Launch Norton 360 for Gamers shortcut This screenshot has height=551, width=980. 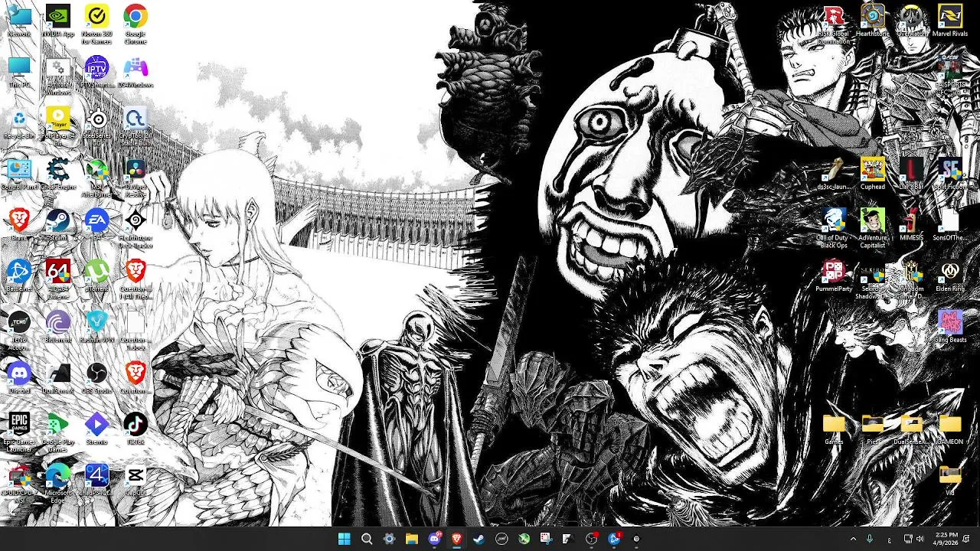click(x=96, y=24)
